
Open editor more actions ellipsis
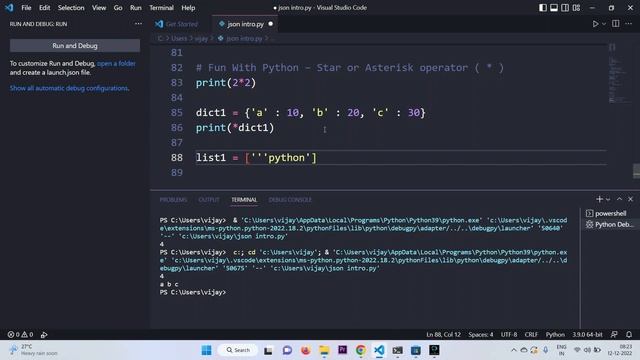(x=629, y=24)
